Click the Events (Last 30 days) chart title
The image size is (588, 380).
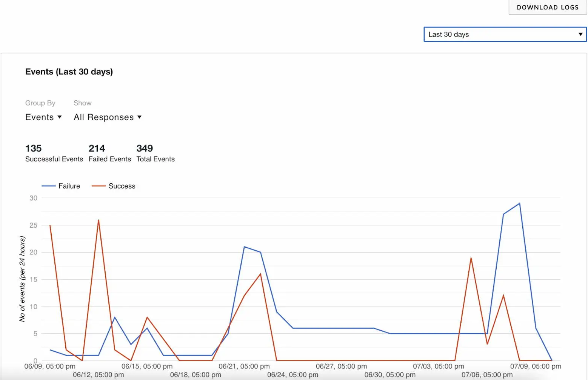(69, 72)
